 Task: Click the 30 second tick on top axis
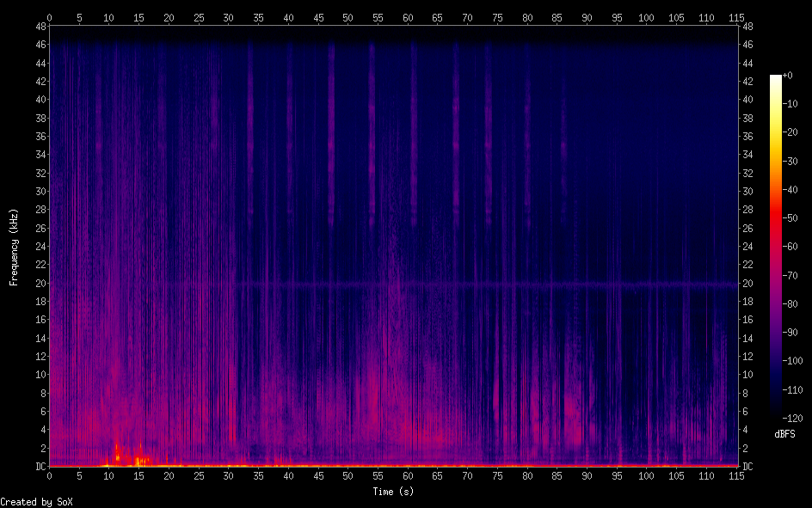pos(228,17)
